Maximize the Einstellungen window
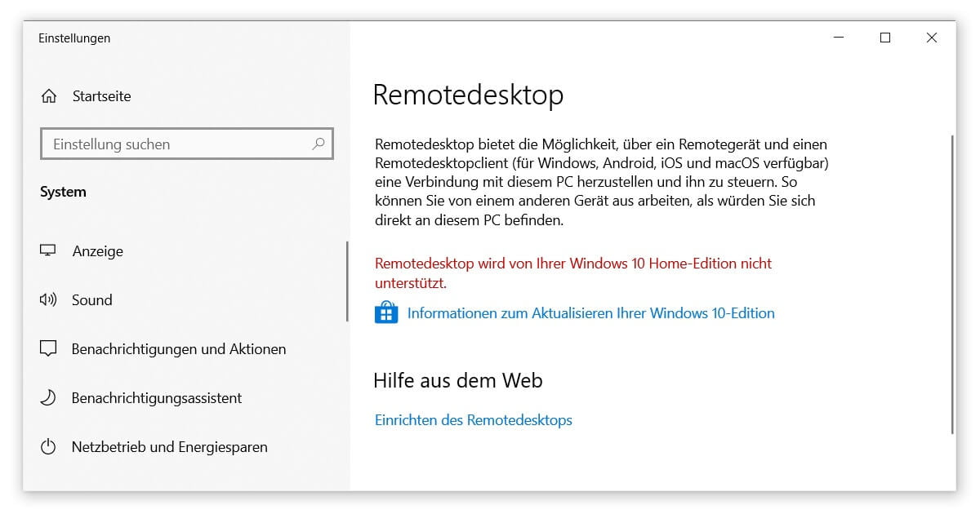The width and height of the screenshot is (980, 514). pyautogui.click(x=884, y=38)
